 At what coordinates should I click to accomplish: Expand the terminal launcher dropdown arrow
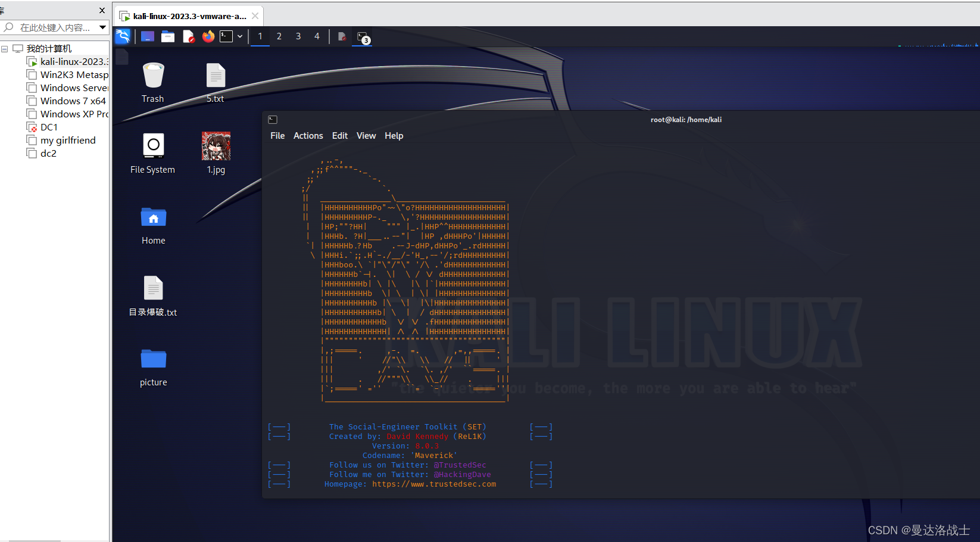[x=240, y=36]
